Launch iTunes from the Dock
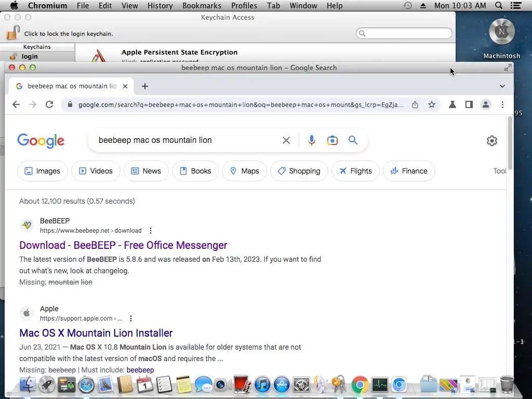 click(262, 385)
